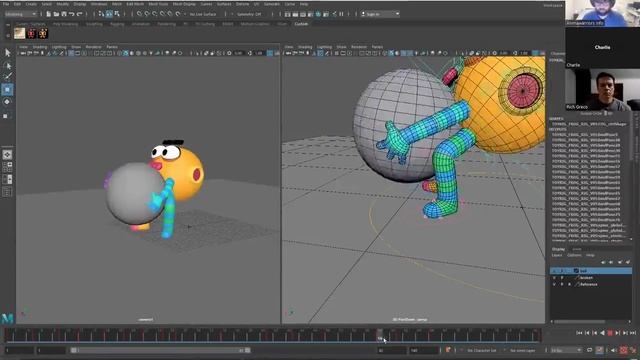Click the New Scene toolbar icon
The height and width of the screenshot is (360, 640).
point(49,14)
